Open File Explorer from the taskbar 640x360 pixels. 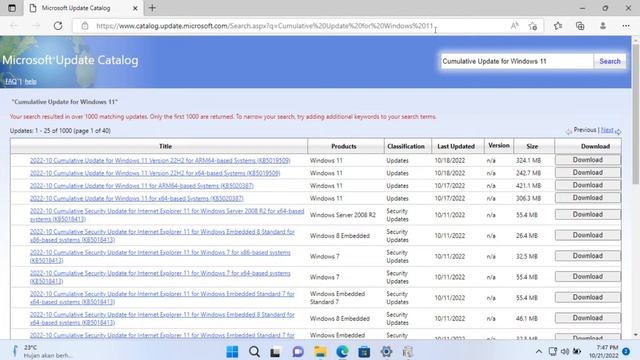point(320,351)
